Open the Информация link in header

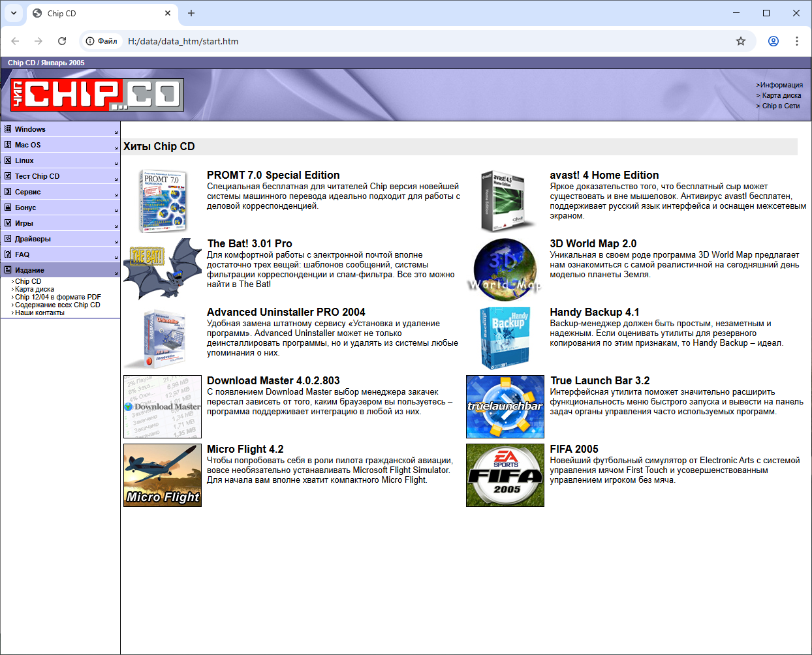[x=781, y=85]
